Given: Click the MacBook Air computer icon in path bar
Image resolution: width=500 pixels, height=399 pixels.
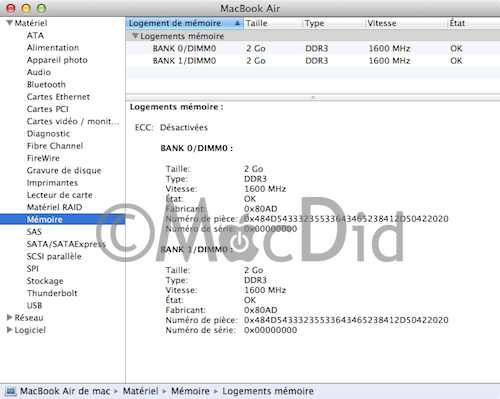Looking at the screenshot, I should point(10,391).
